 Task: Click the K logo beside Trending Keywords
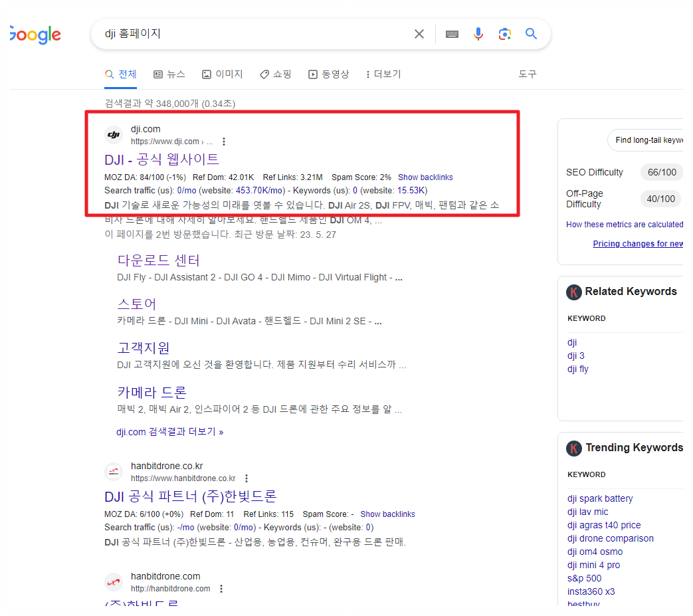coord(573,449)
